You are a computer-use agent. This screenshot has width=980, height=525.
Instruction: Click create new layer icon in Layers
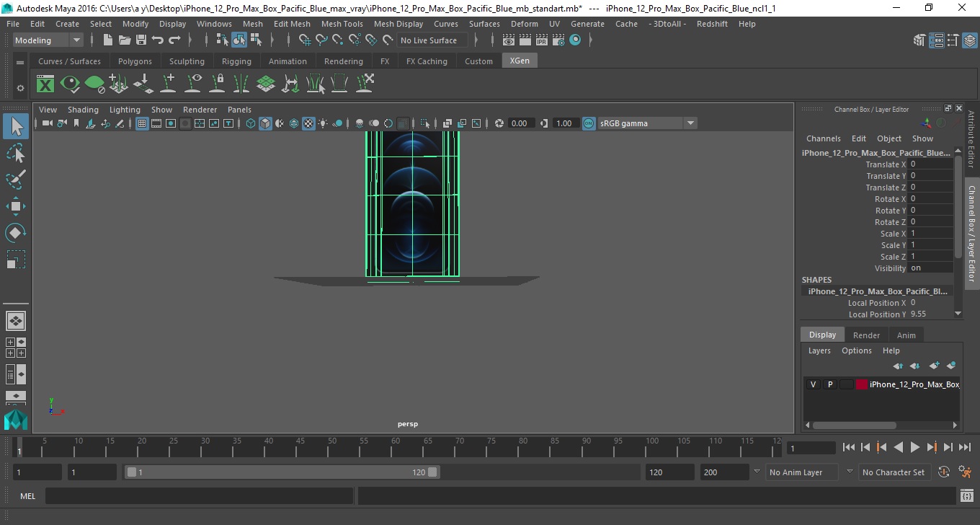point(934,366)
